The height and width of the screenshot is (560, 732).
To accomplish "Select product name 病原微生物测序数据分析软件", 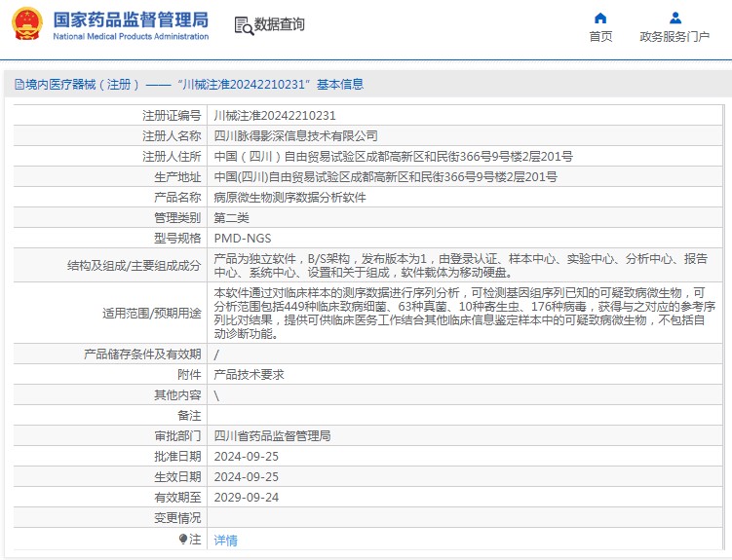I will click(289, 198).
